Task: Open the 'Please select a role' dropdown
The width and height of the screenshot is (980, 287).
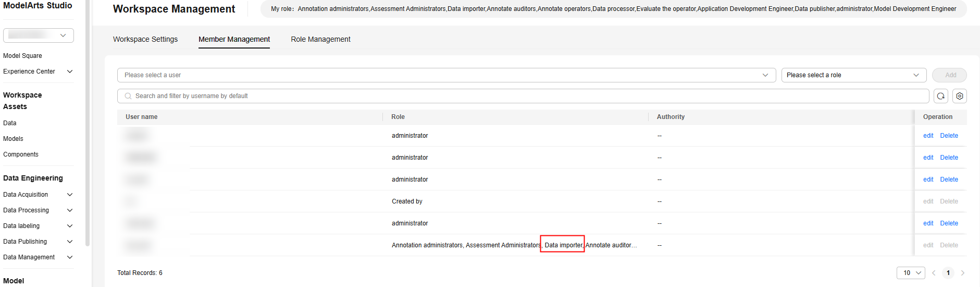Action: [853, 75]
